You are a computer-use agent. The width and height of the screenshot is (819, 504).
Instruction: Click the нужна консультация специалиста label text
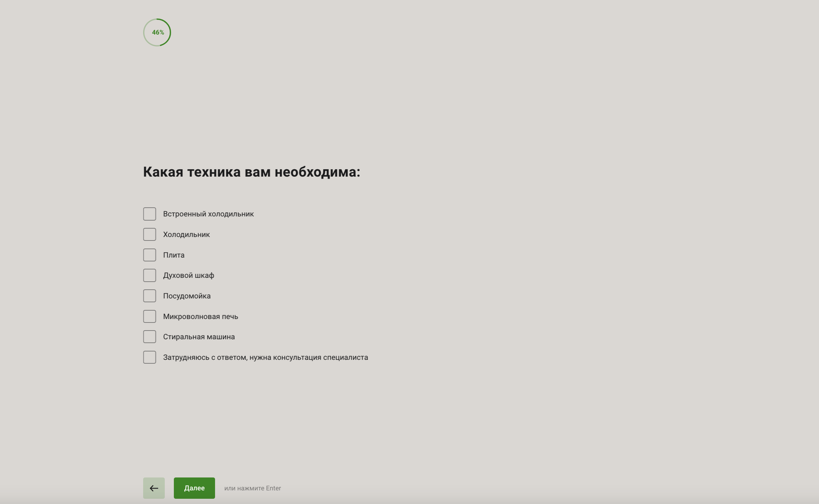click(x=309, y=357)
